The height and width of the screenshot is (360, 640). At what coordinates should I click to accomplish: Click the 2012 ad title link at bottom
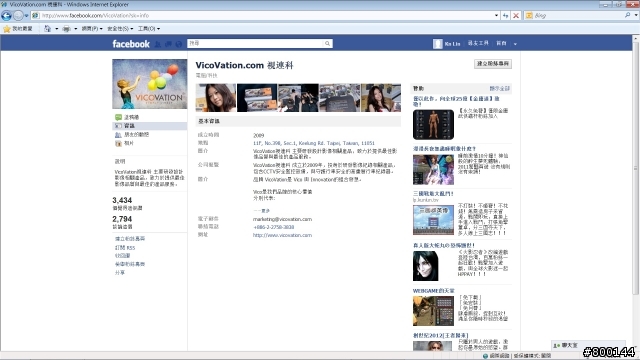click(441, 335)
